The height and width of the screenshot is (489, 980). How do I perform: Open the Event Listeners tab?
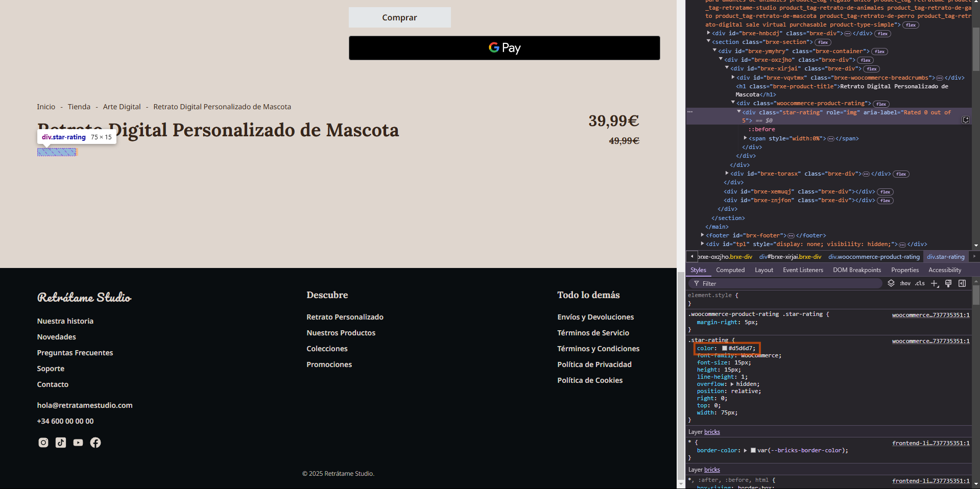(x=803, y=270)
